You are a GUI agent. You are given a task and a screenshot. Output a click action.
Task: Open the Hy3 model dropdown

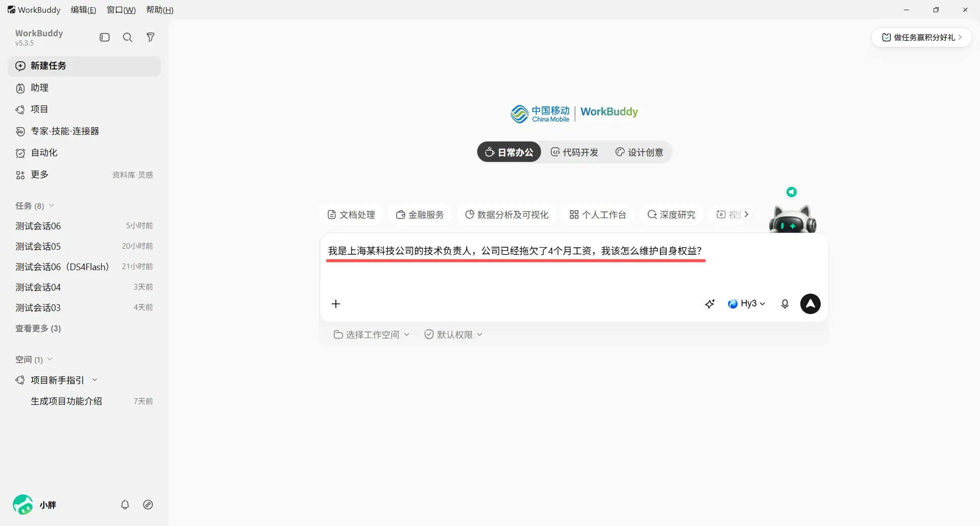[747, 304]
